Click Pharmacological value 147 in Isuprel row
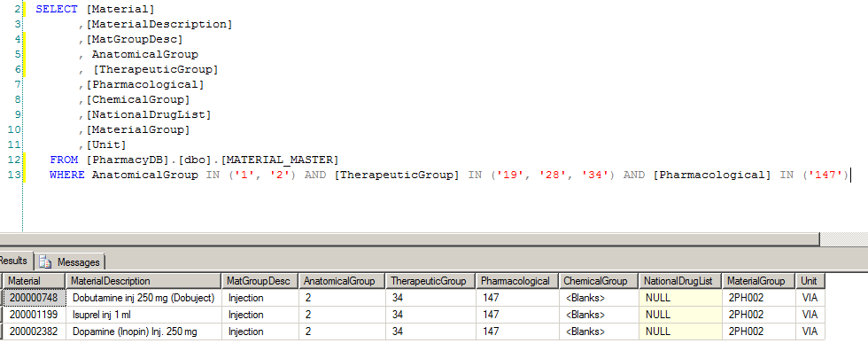This screenshot has width=868, height=351. [x=517, y=315]
